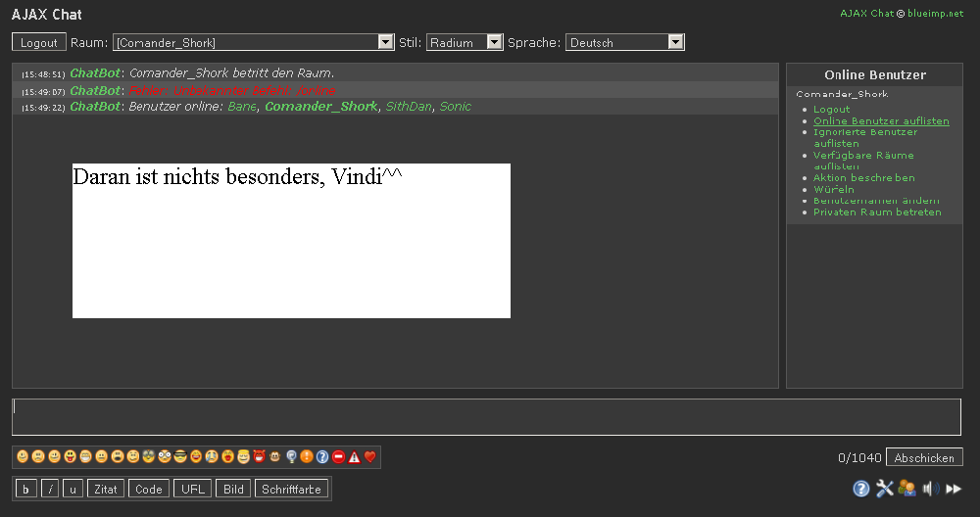Insert the smiling face emoticon
Image resolution: width=980 pixels, height=517 pixels.
click(23, 457)
